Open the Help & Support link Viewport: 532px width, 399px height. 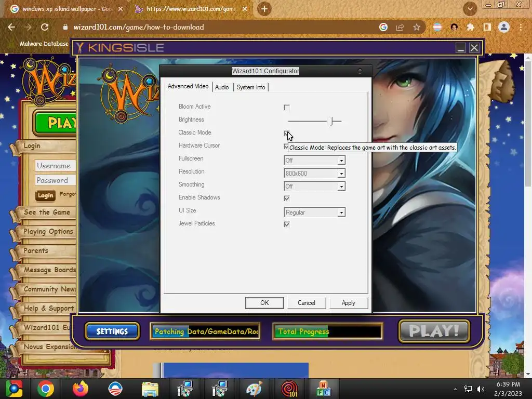[49, 309]
